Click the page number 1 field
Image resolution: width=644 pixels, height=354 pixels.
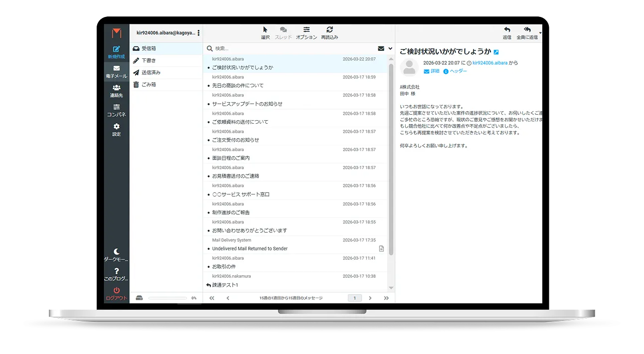click(x=355, y=298)
